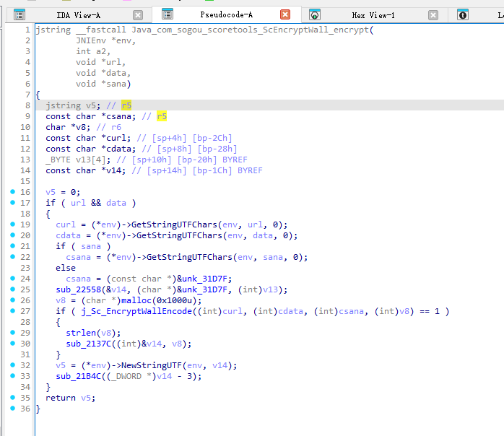Close the IDA View-A tab

(138, 15)
